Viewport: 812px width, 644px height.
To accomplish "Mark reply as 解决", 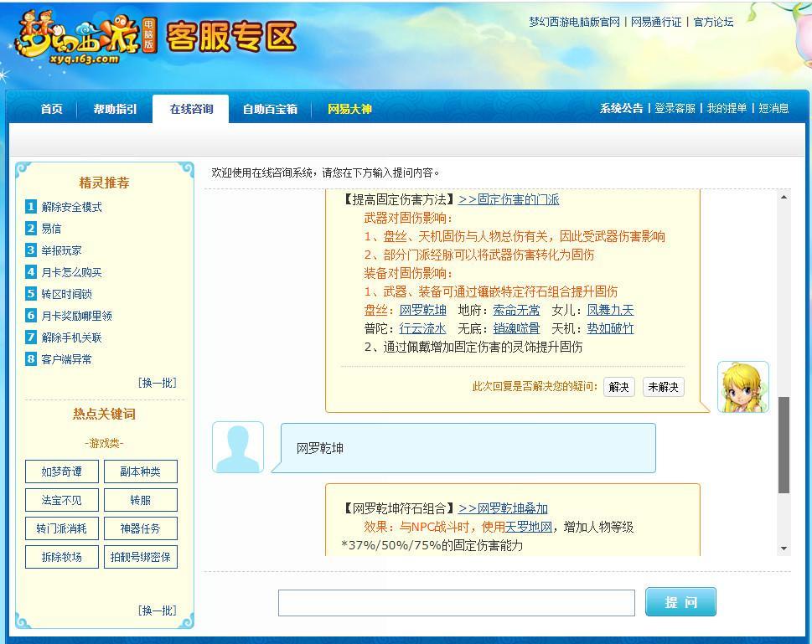I will 618,387.
